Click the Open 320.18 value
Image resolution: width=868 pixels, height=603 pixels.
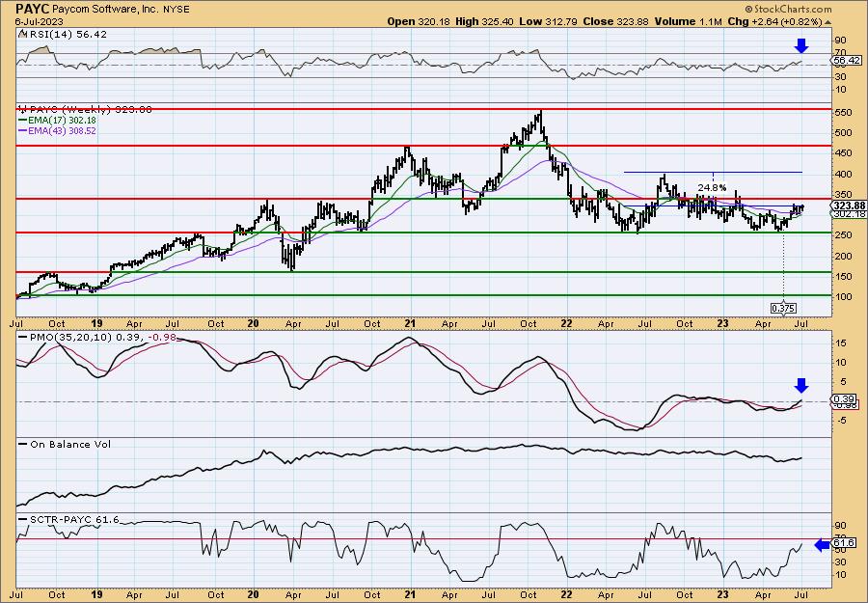click(x=420, y=21)
